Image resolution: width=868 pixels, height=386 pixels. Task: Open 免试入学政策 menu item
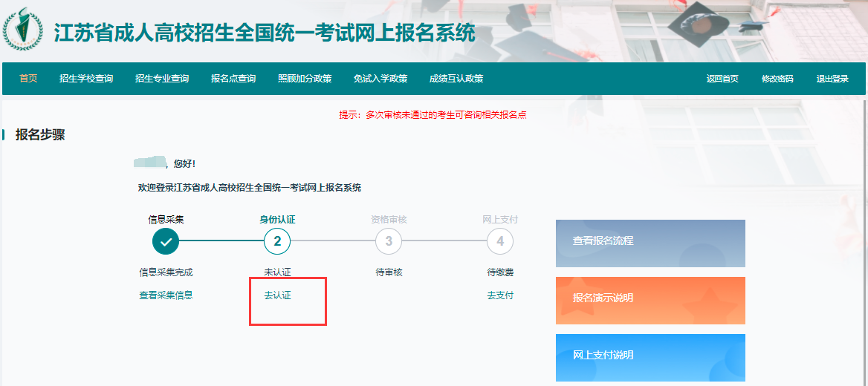tap(380, 79)
